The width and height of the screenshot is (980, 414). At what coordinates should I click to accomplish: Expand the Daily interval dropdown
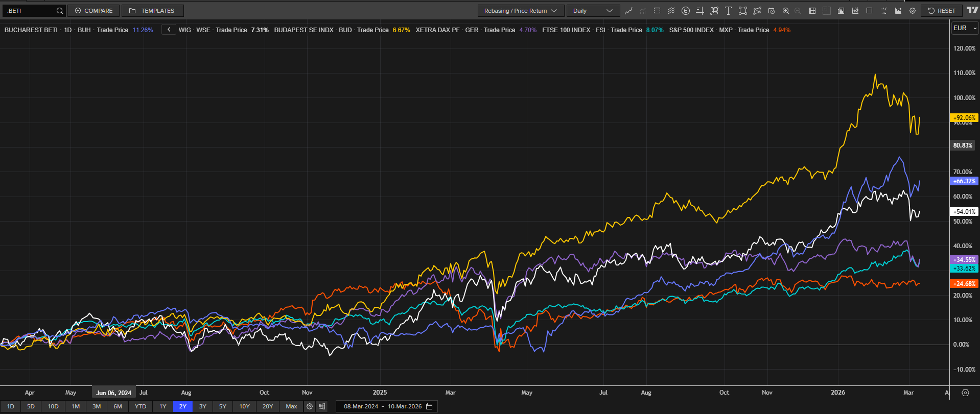tap(593, 11)
